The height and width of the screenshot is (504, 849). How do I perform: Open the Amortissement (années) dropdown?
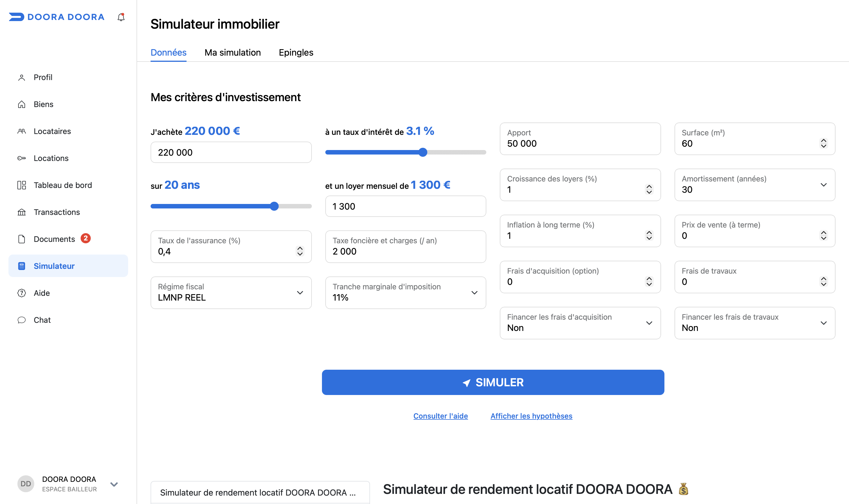point(755,185)
